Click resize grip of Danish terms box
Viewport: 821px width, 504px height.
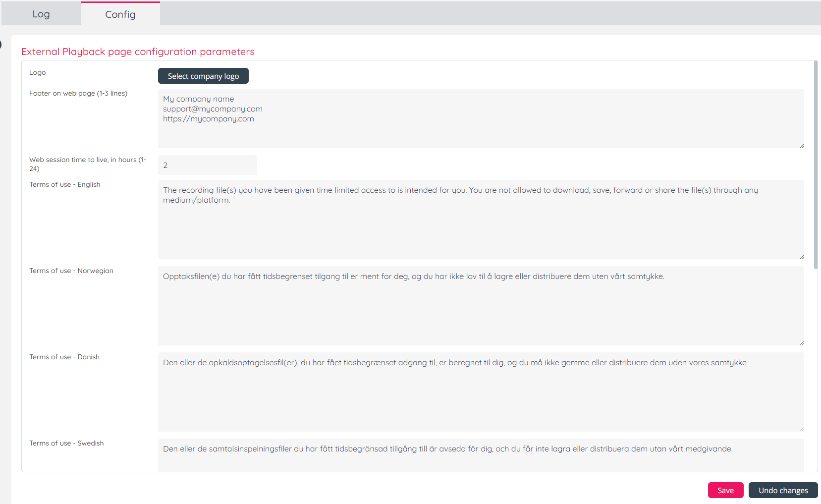(801, 429)
